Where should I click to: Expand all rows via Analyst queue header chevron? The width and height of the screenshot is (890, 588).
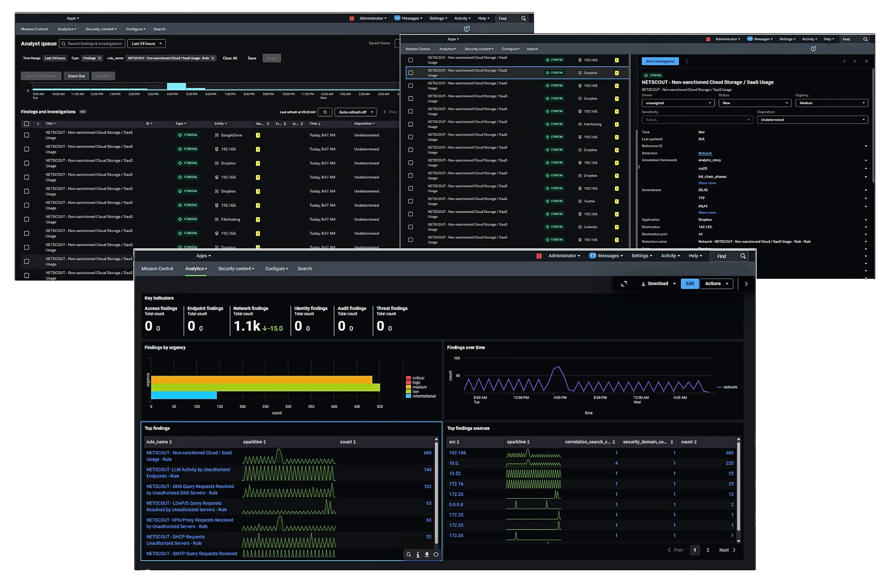point(38,124)
